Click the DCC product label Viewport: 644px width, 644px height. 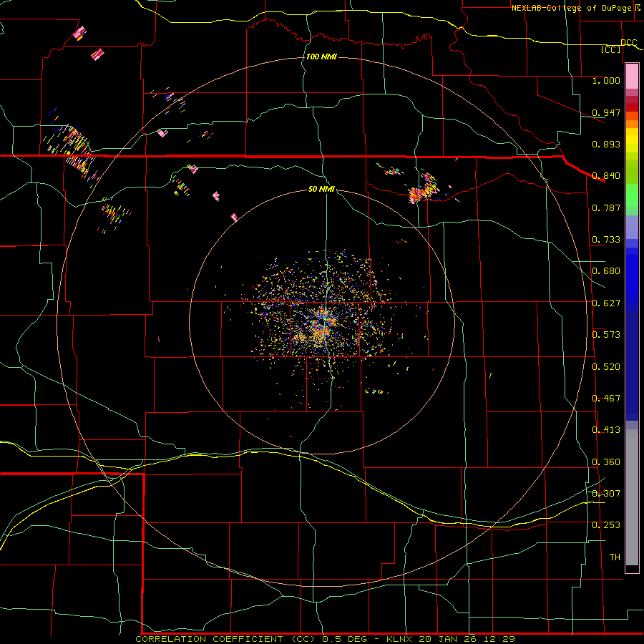[628, 42]
